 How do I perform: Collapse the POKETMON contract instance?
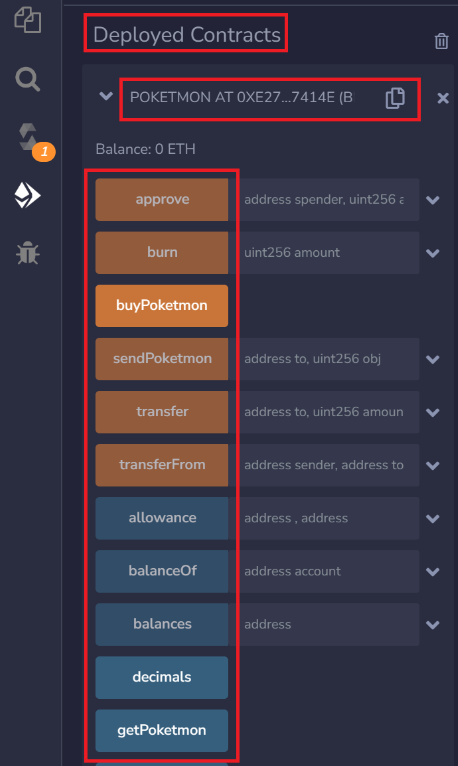(106, 96)
